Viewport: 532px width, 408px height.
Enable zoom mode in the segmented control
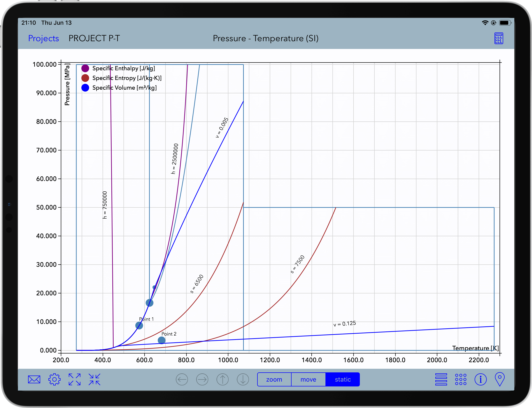click(x=274, y=379)
